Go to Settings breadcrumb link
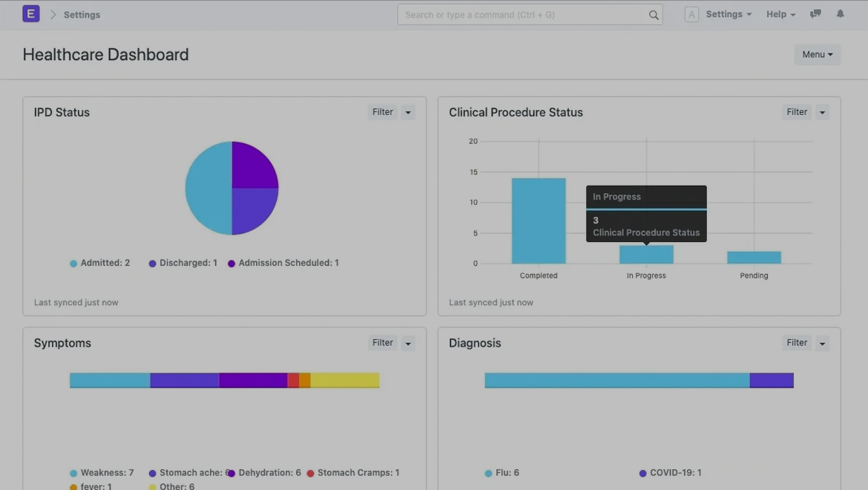This screenshot has height=490, width=868. pyautogui.click(x=82, y=15)
